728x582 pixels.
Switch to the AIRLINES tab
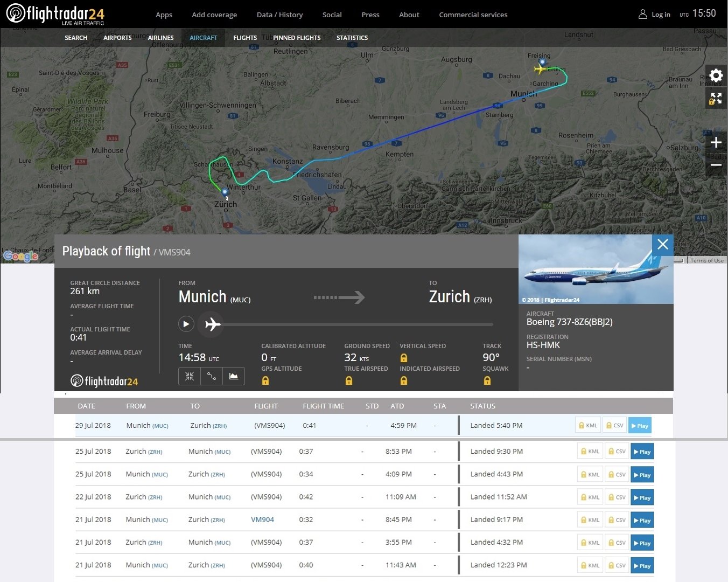(160, 38)
